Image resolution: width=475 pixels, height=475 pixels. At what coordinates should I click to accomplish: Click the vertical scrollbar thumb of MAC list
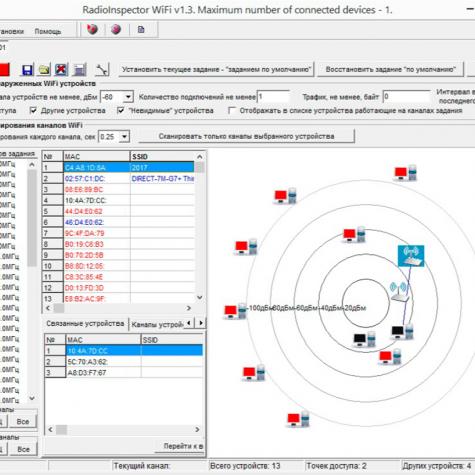(199, 167)
